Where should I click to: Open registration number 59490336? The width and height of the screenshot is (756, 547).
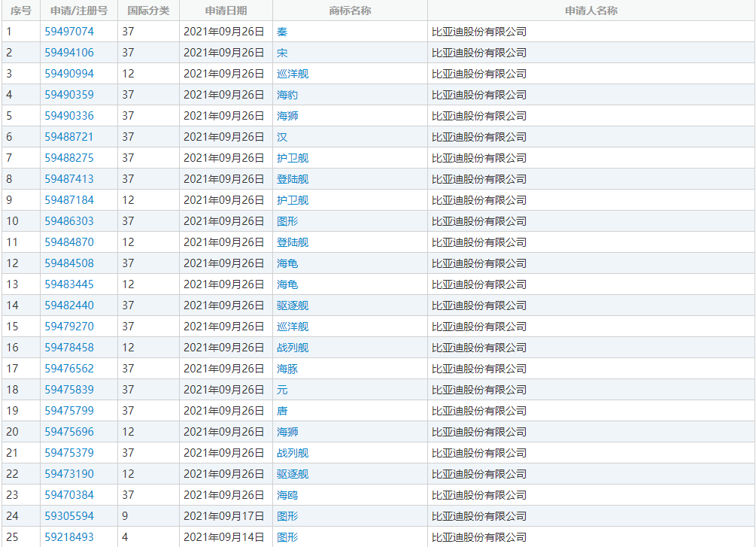tap(69, 116)
